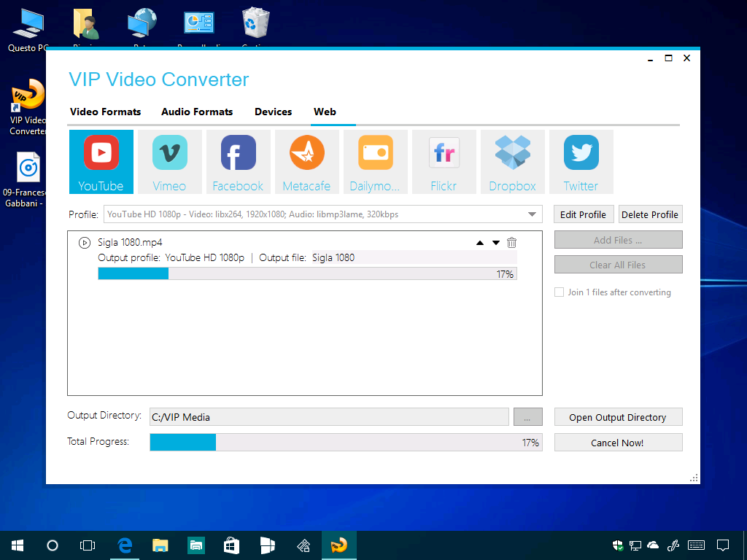Screen dimensions: 747x560
Task: Switch to VIP Video Converter taskbar button
Action: 338,545
